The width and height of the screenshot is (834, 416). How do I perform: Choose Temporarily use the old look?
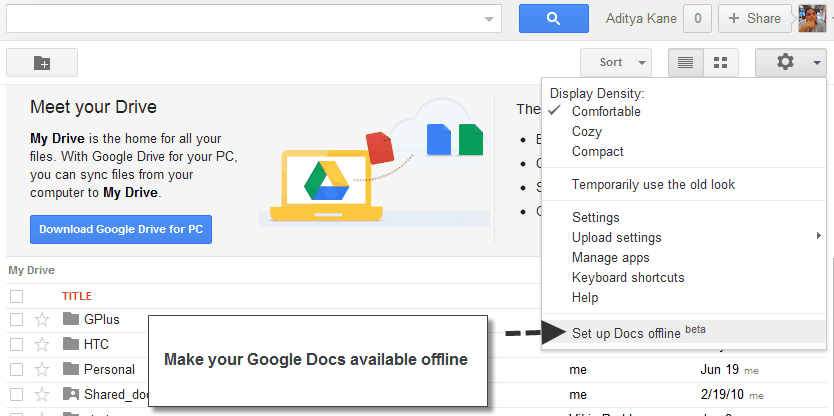(653, 185)
